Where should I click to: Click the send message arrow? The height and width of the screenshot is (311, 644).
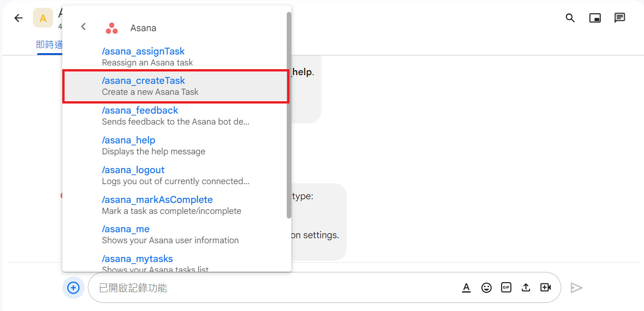point(576,288)
